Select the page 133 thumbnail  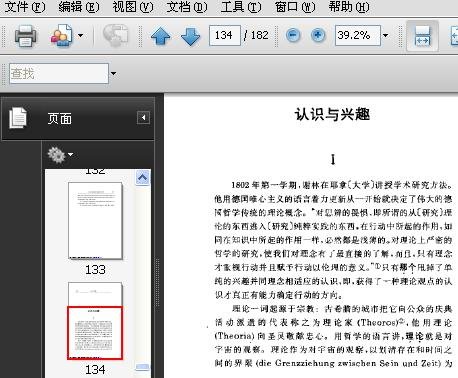coord(95,221)
